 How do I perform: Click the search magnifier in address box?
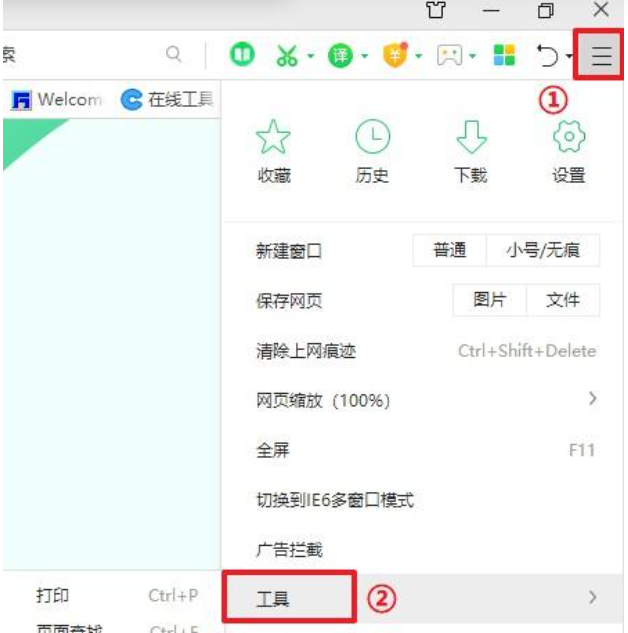pos(174,54)
